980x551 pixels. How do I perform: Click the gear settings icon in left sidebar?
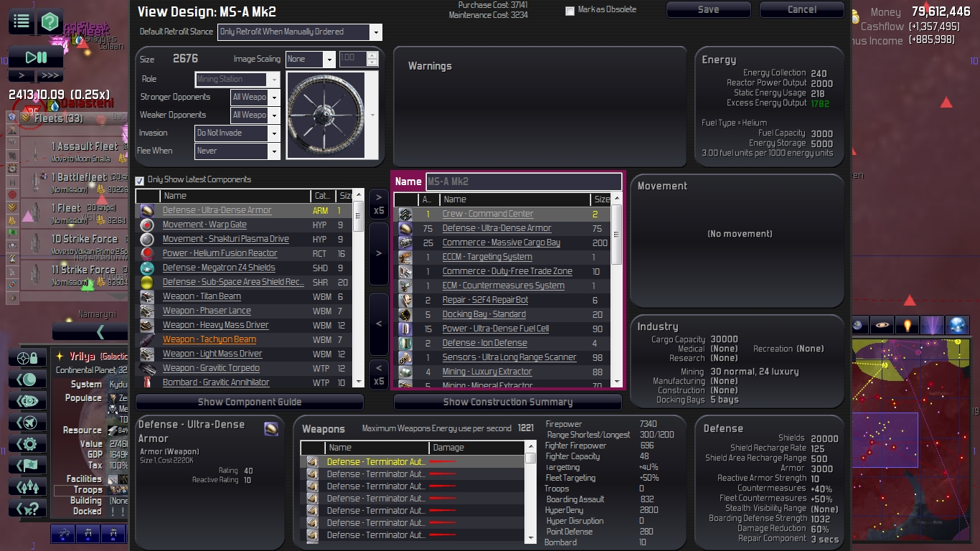[x=28, y=443]
